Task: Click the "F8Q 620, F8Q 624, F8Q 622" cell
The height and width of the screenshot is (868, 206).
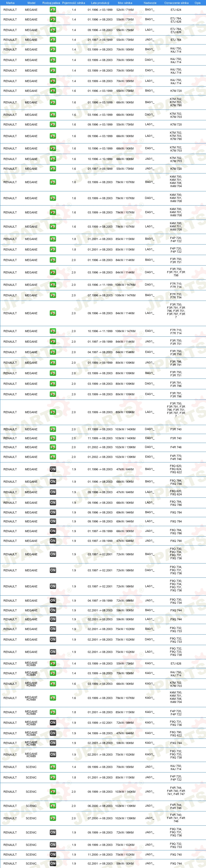Action: pos(176,469)
